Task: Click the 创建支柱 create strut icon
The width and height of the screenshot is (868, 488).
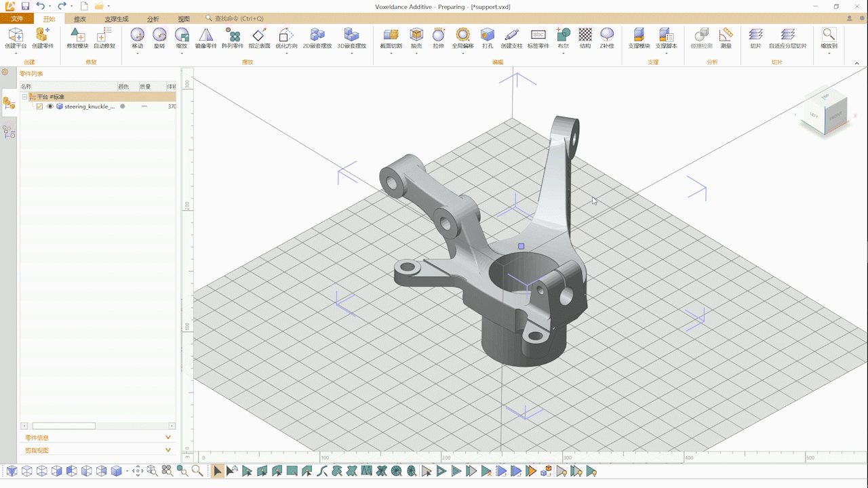Action: point(512,35)
